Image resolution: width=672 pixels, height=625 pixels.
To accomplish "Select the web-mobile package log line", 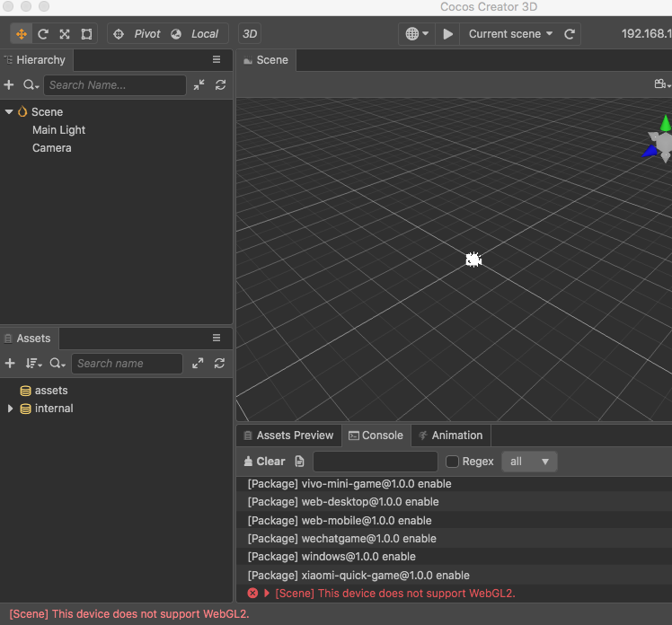I will (x=454, y=521).
